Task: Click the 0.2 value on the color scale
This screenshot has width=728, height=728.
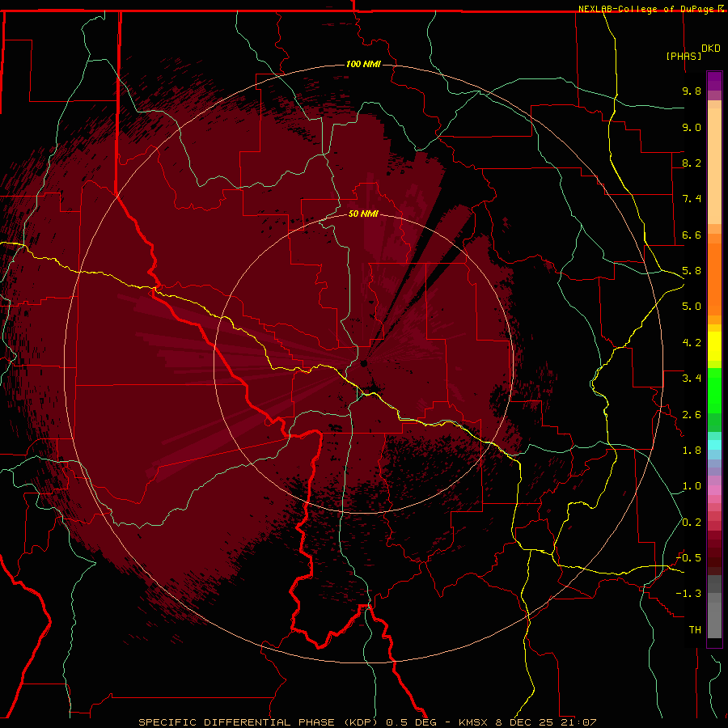Action: (692, 523)
